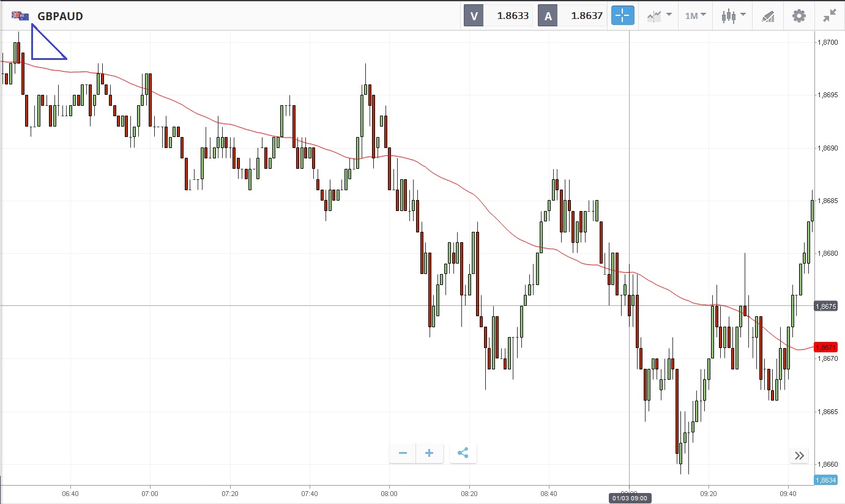Open the compare instruments dropdown
The height and width of the screenshot is (504, 845).
point(659,16)
